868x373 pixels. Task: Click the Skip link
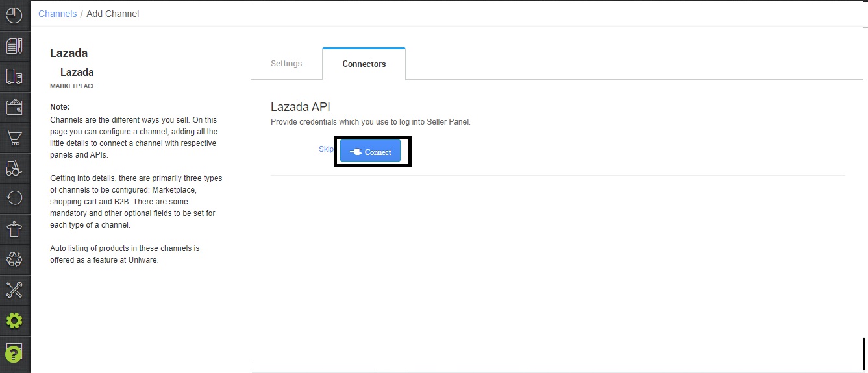pyautogui.click(x=326, y=150)
